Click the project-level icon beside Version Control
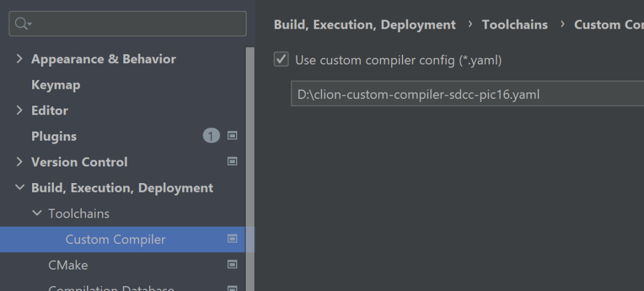 click(x=233, y=161)
